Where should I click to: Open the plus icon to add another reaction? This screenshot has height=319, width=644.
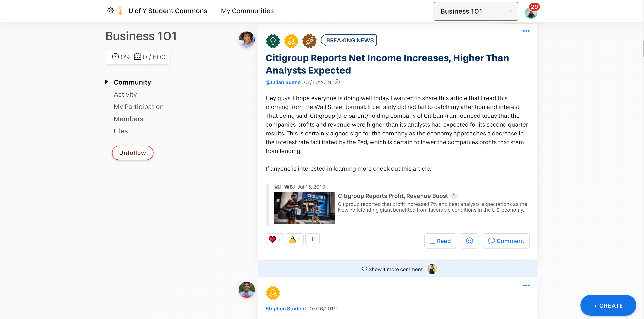[x=312, y=239]
